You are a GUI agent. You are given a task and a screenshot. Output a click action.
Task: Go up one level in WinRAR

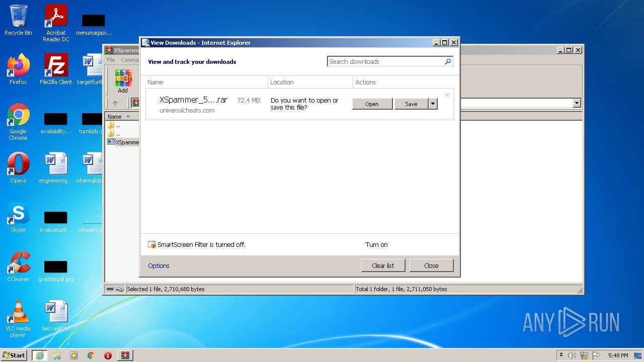tap(115, 103)
